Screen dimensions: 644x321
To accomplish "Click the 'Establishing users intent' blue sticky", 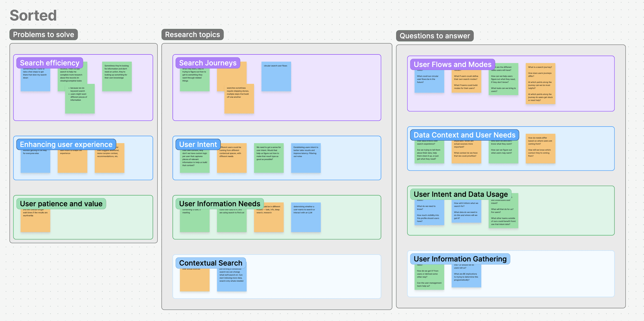I will [306, 158].
